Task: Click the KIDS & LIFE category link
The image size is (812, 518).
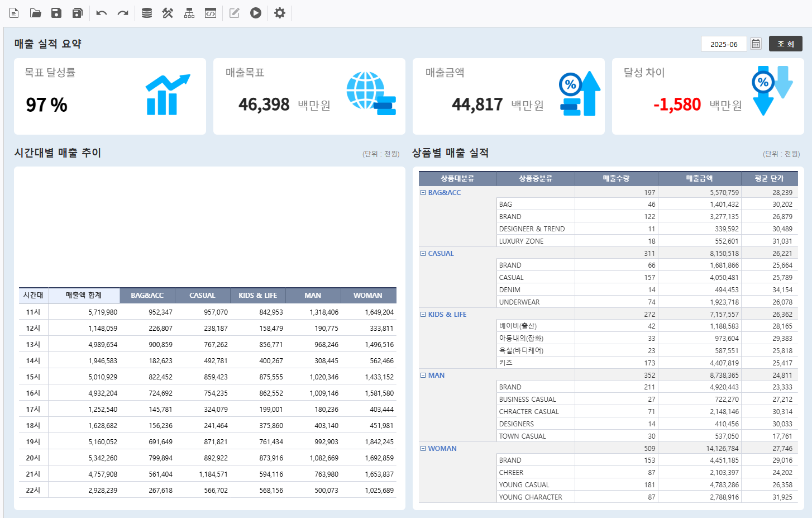Action: point(447,315)
